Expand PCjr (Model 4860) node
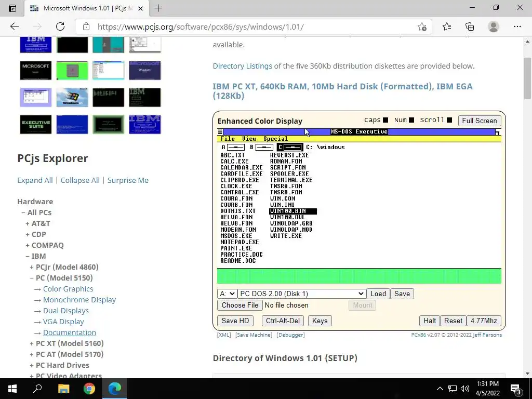Viewport: 532px width, 399px height. (32, 267)
